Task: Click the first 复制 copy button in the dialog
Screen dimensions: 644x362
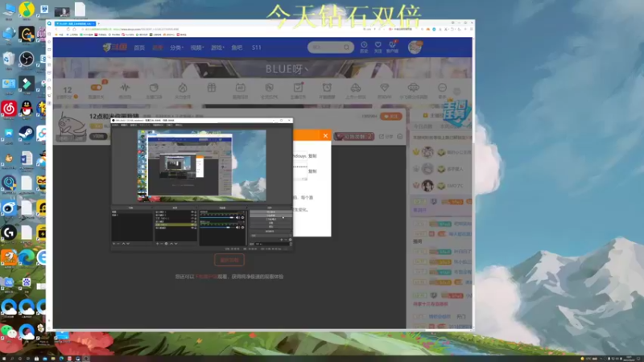Action: pyautogui.click(x=312, y=156)
